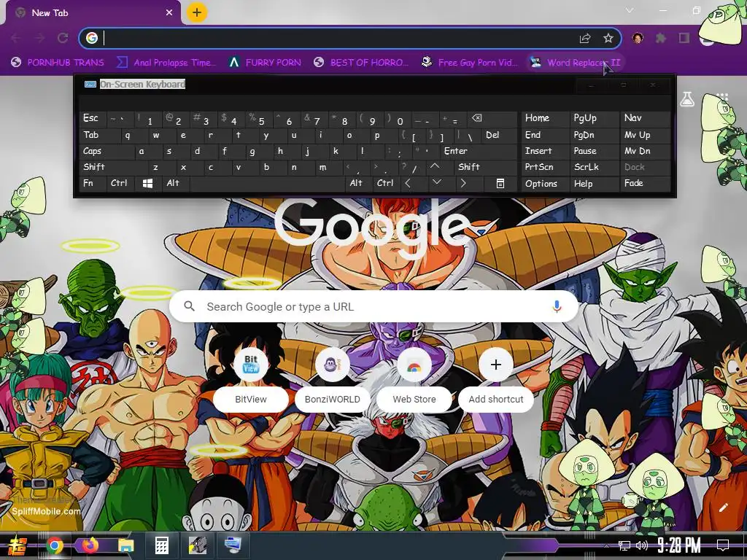
Task: Click the Google logo in address bar
Action: tap(92, 38)
